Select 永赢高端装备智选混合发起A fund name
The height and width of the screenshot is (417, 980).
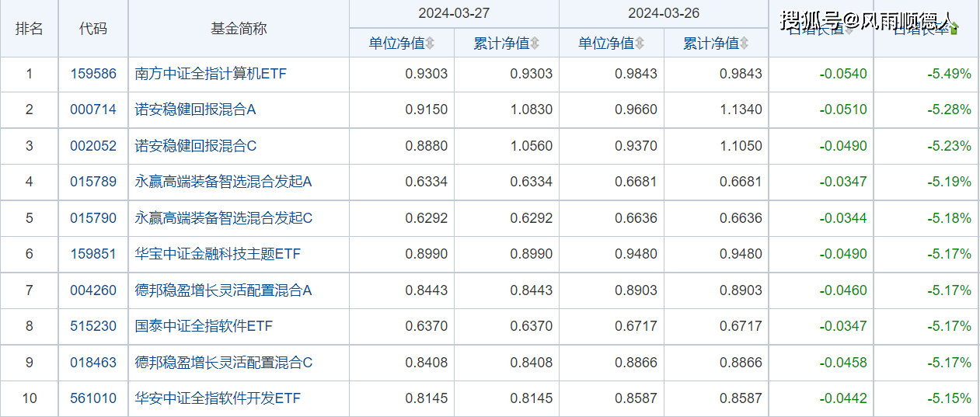pyautogui.click(x=223, y=182)
